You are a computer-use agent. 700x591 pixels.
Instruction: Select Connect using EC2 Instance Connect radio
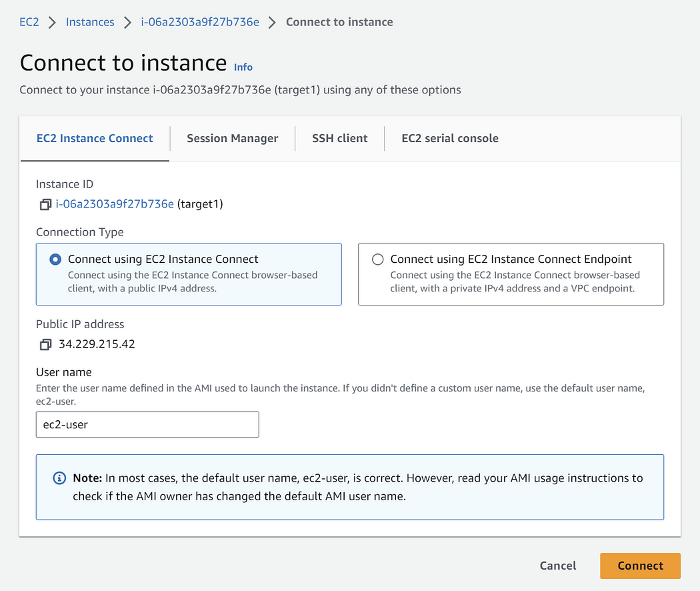tap(55, 259)
